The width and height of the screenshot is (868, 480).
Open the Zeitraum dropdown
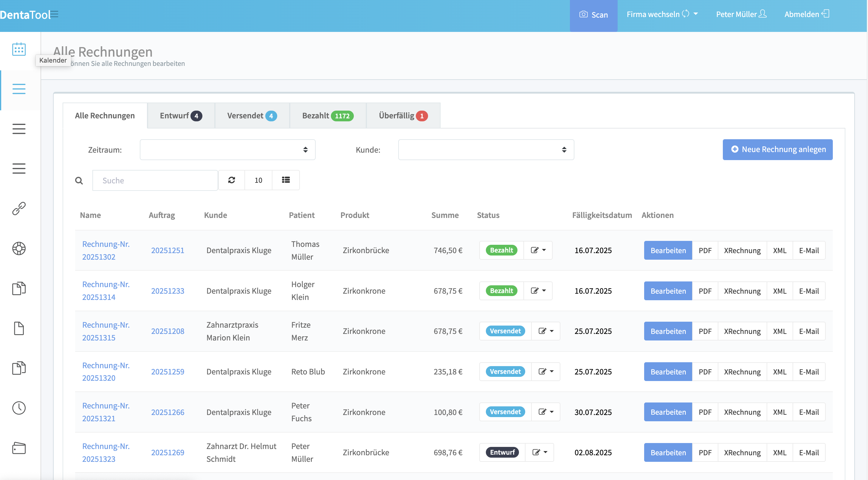pos(227,150)
